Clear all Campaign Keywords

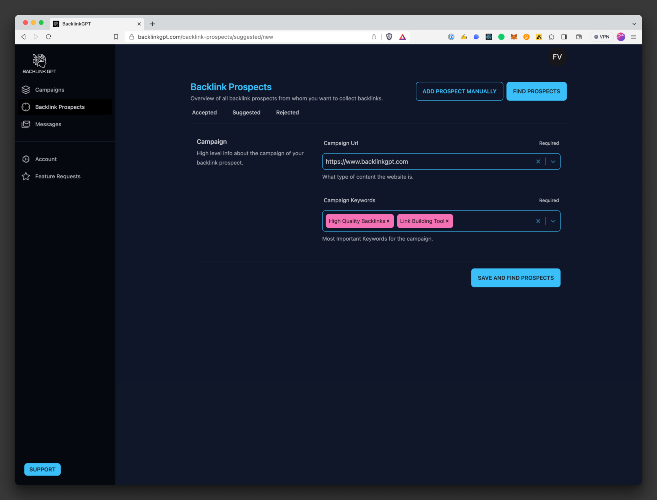click(x=538, y=221)
